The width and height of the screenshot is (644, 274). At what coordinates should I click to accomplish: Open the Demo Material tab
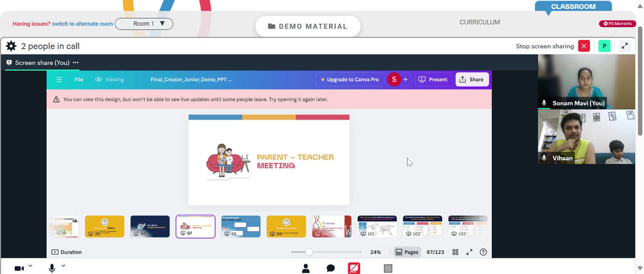click(308, 26)
